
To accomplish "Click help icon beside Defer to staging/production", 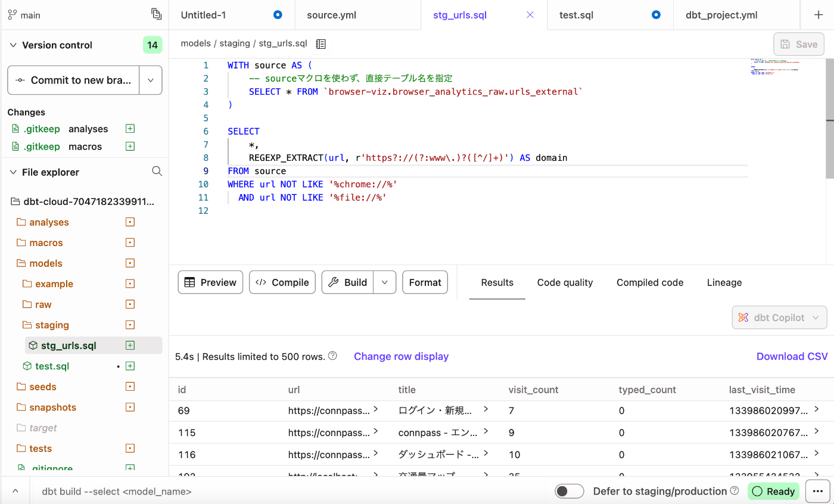I will coord(735,491).
